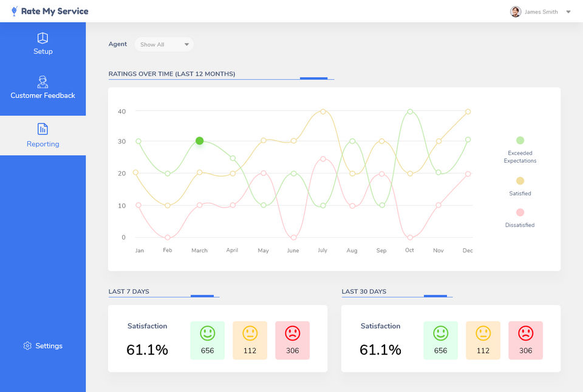
Task: Select the Setup menu label
Action: coord(43,52)
